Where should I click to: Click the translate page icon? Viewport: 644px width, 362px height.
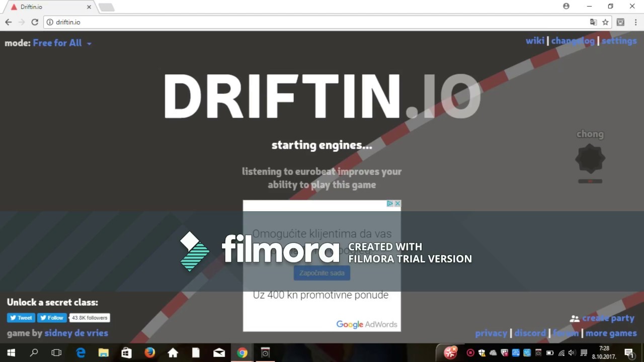(594, 22)
